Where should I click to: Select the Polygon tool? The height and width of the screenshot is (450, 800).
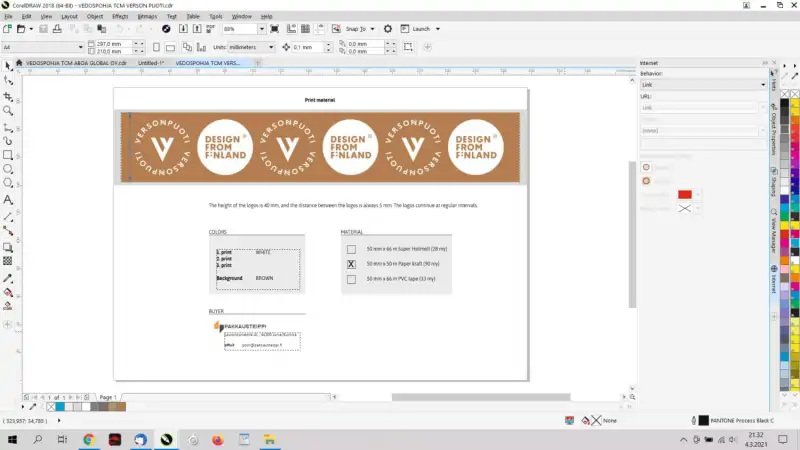(8, 183)
